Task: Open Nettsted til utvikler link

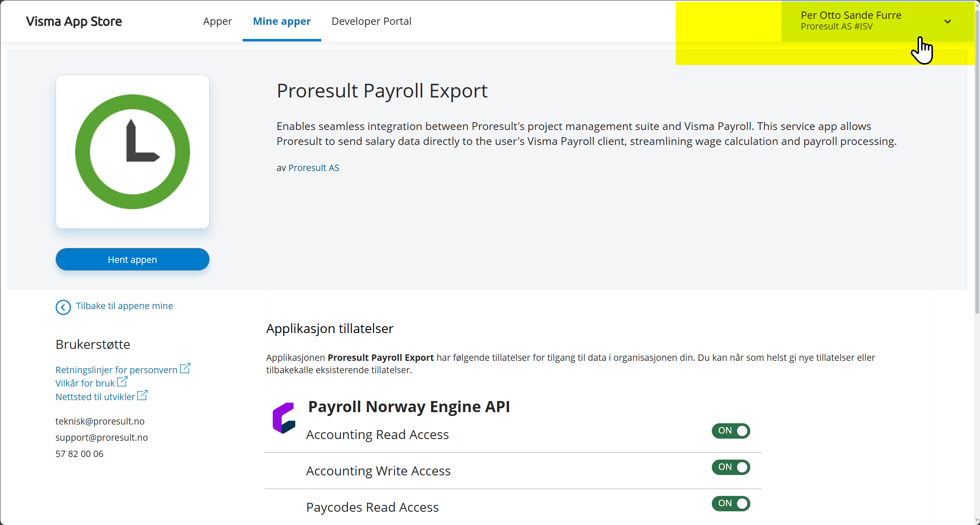Action: 95,397
